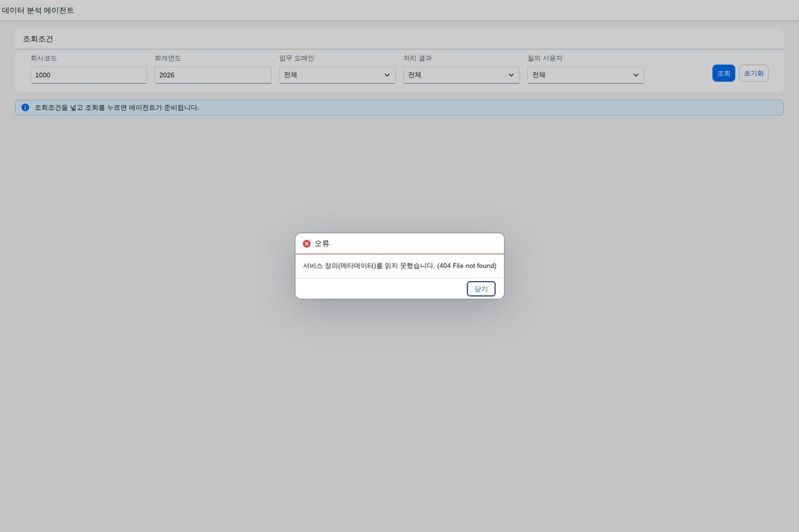Run the search with the 조회 button

723,73
